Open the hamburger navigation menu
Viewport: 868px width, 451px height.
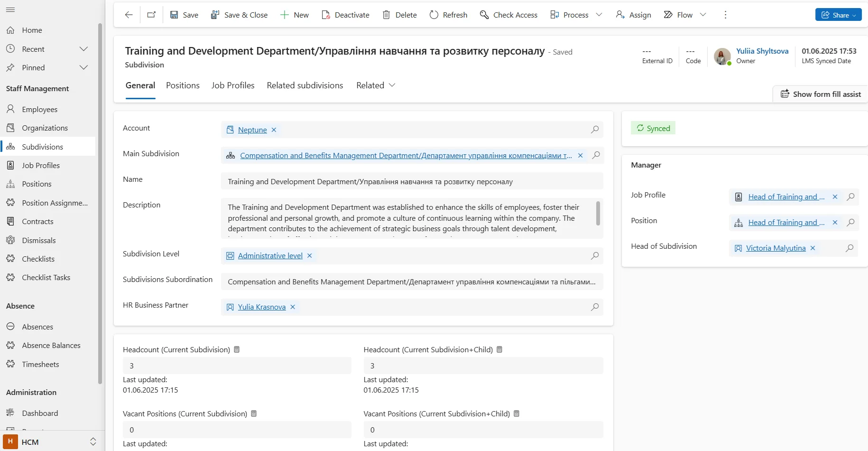tap(10, 9)
